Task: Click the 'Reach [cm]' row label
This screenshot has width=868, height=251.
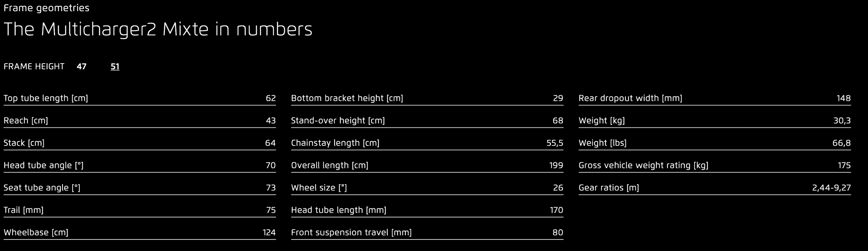Action: click(26, 121)
